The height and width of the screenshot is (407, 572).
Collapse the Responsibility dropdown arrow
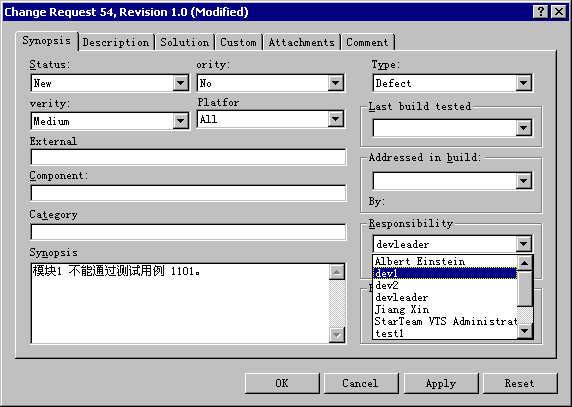click(523, 244)
